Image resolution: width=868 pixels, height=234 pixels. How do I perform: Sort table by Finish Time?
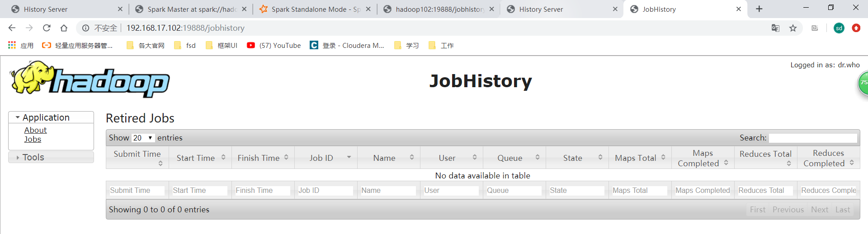[263, 158]
